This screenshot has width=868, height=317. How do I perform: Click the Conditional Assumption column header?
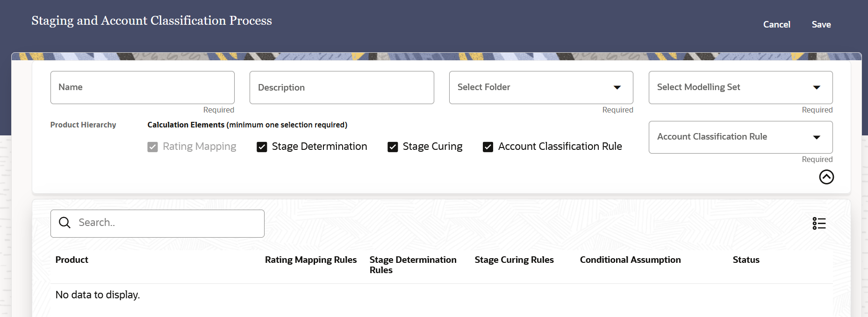(x=630, y=260)
